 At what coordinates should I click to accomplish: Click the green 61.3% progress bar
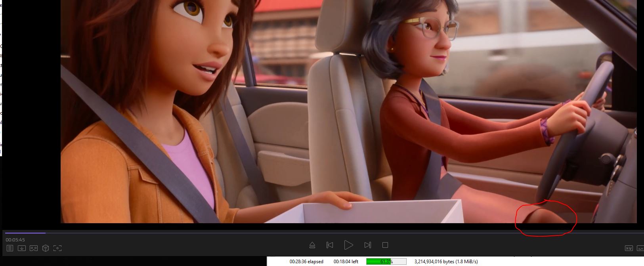click(386, 262)
